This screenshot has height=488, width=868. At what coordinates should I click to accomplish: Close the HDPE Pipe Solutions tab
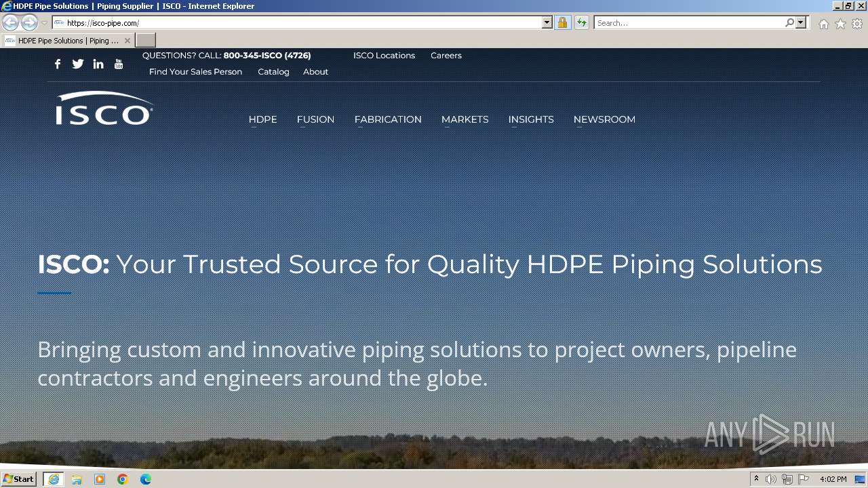(x=127, y=41)
